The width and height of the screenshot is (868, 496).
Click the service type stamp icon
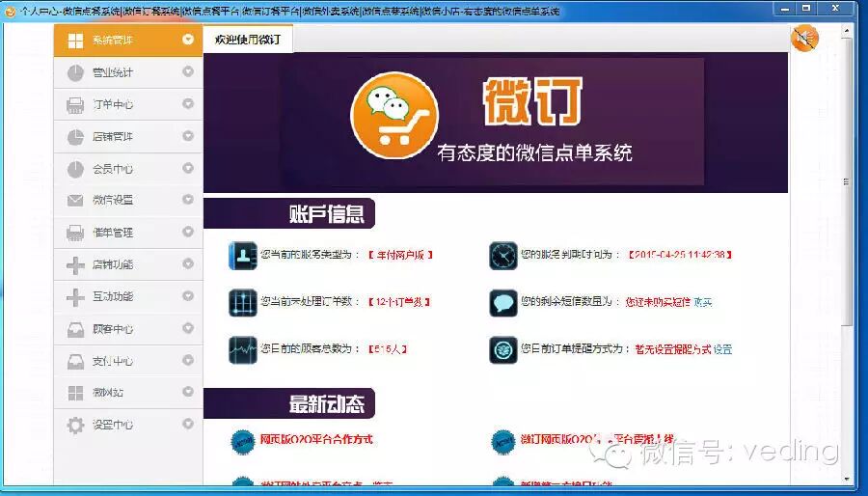pyautogui.click(x=242, y=255)
